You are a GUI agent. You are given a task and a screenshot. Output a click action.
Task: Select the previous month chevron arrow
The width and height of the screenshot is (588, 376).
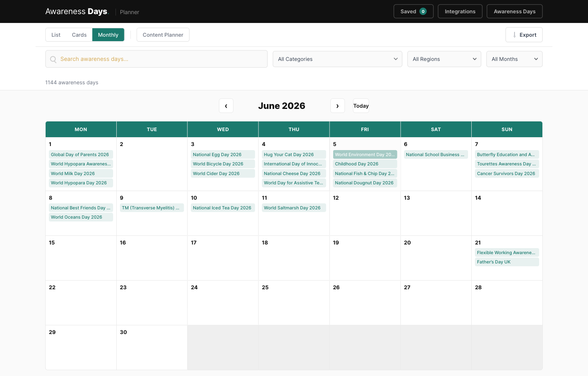[x=226, y=106]
